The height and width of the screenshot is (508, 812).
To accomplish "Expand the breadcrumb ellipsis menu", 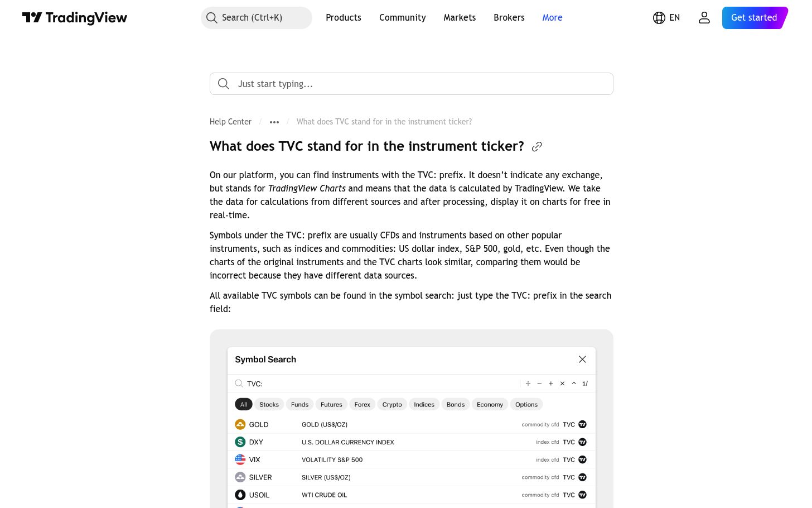I will point(274,122).
